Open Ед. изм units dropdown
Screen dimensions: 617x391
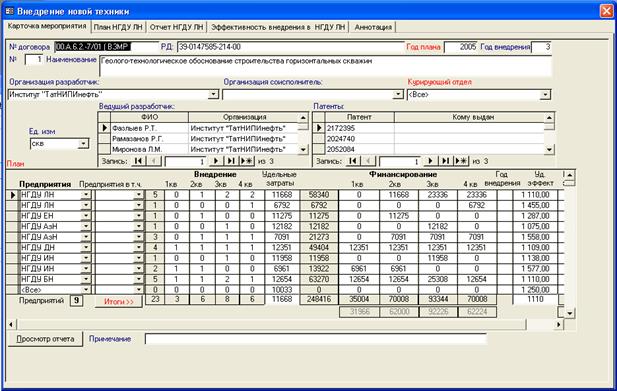tap(83, 144)
